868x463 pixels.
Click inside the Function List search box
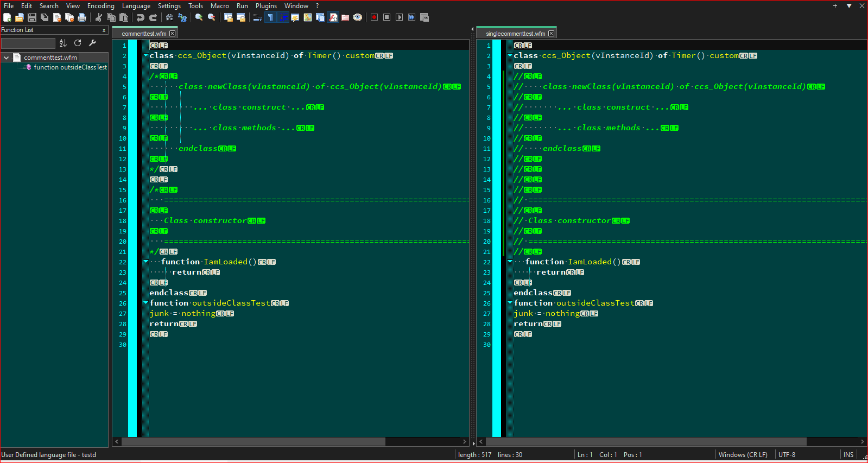(x=28, y=43)
